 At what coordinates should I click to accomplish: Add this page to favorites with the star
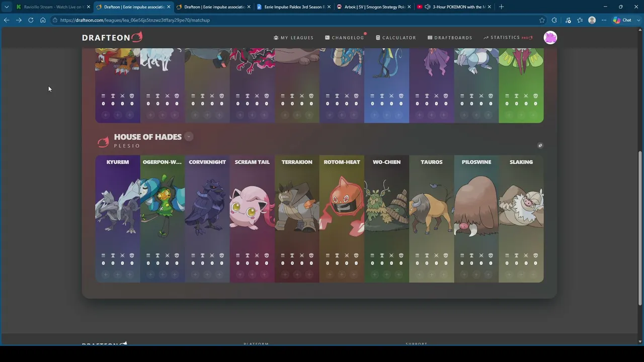[x=542, y=20]
